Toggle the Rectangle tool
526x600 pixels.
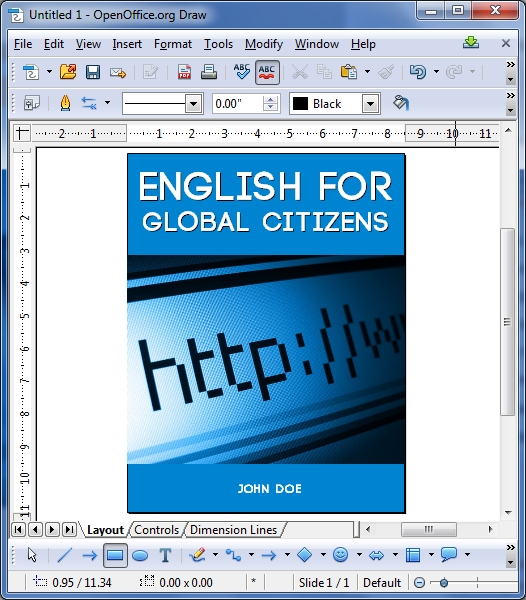pos(115,555)
